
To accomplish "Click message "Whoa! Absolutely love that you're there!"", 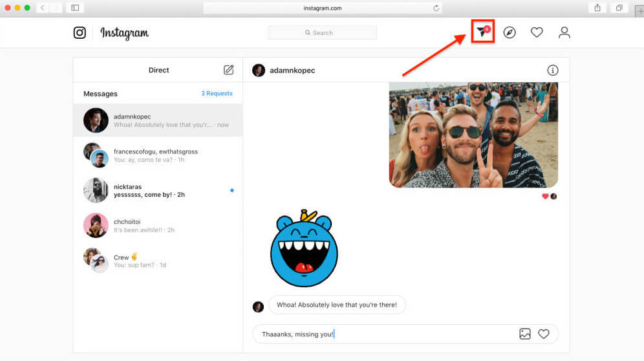I will (x=337, y=305).
